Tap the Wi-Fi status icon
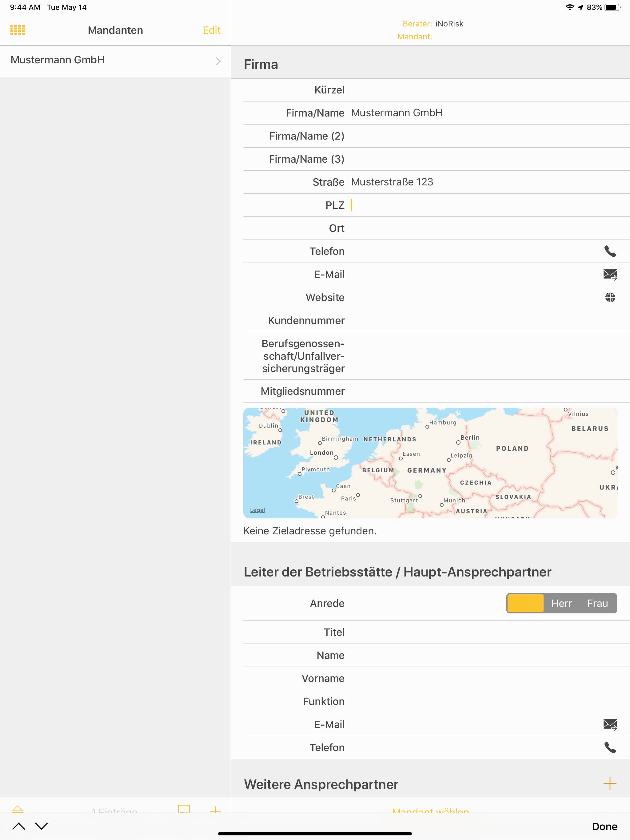Image resolution: width=630 pixels, height=840 pixels. tap(570, 7)
